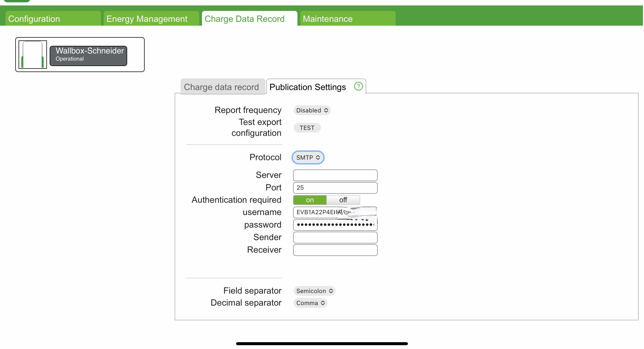
Task: Select the Wallbox-Schneider Operational station button
Action: tap(88, 56)
